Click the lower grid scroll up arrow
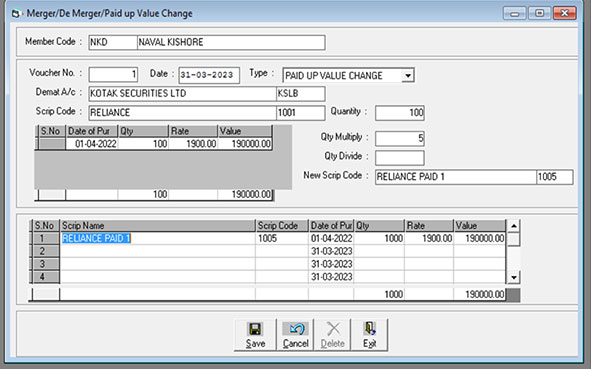Screen dimensions: 591x369 click(x=513, y=226)
